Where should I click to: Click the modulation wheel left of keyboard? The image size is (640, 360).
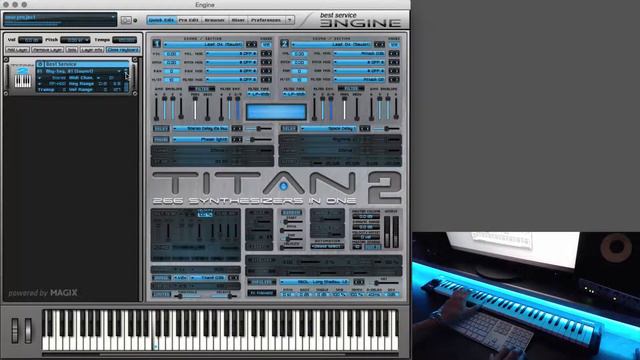pos(28,330)
